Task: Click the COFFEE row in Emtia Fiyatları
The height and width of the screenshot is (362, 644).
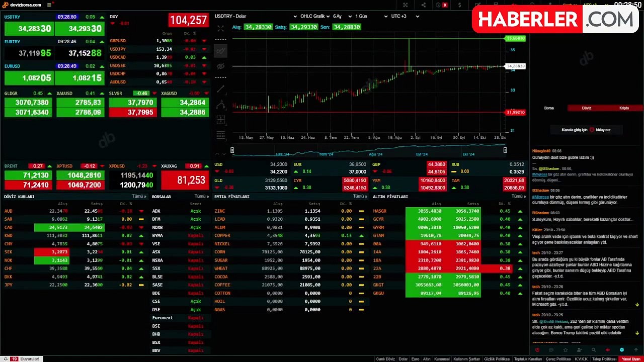Action: coord(291,285)
